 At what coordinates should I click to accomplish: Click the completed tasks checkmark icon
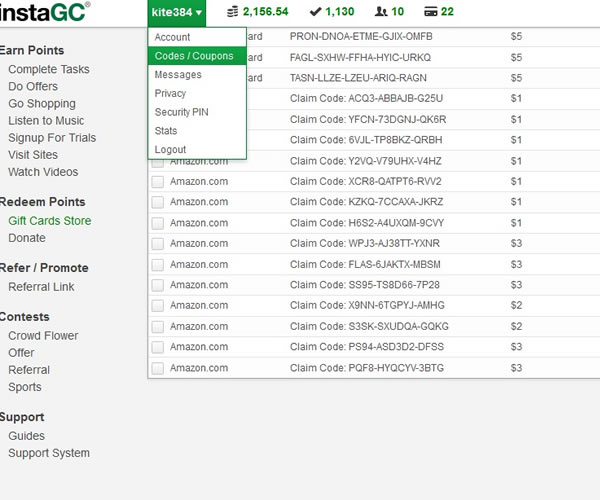coord(315,12)
